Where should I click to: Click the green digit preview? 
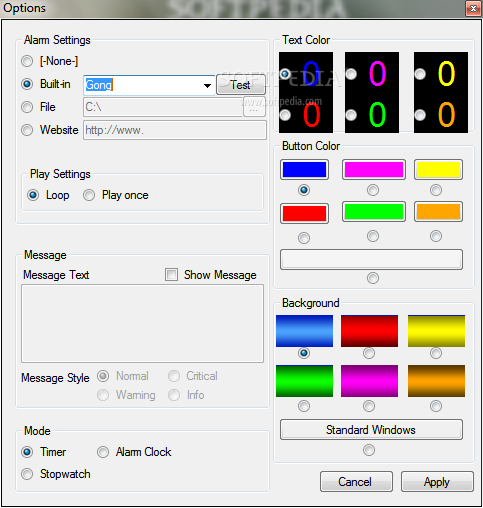[x=378, y=115]
